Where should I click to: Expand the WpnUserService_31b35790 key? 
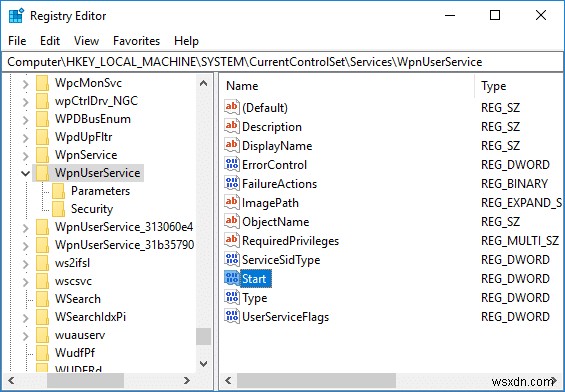[x=26, y=246]
